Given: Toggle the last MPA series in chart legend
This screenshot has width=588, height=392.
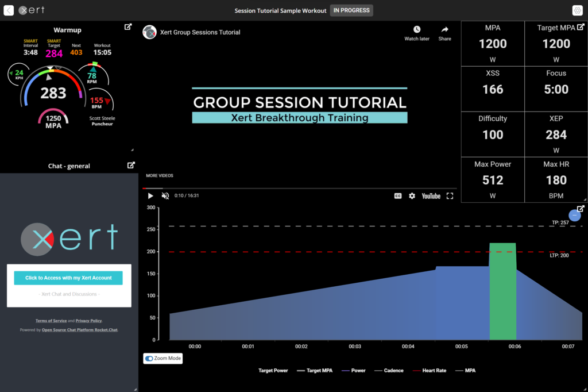Looking at the screenshot, I should pos(465,371).
